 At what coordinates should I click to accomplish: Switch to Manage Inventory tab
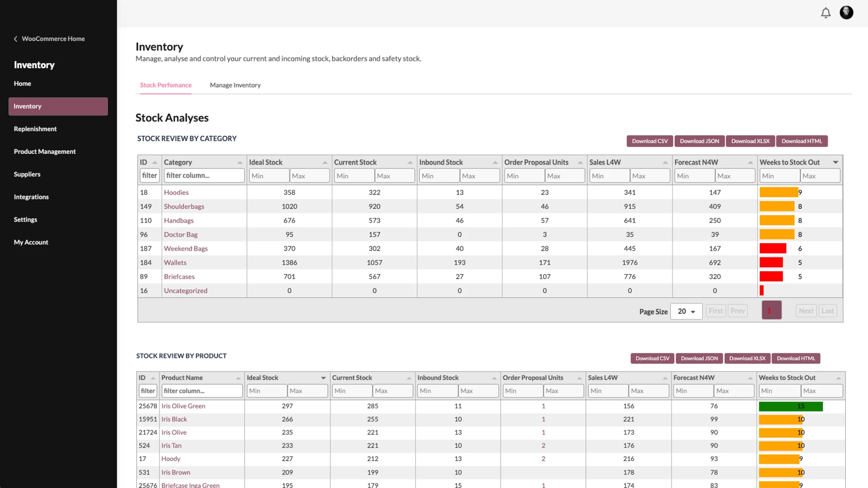(x=235, y=85)
